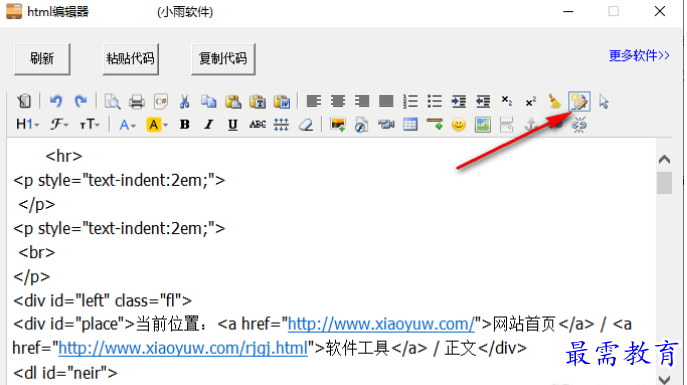Justify text fully

pos(386,102)
